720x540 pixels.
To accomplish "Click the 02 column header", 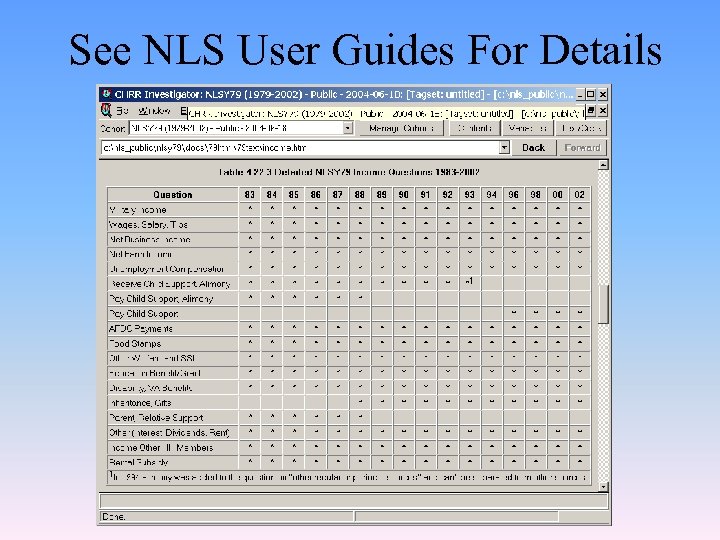I will click(x=579, y=195).
